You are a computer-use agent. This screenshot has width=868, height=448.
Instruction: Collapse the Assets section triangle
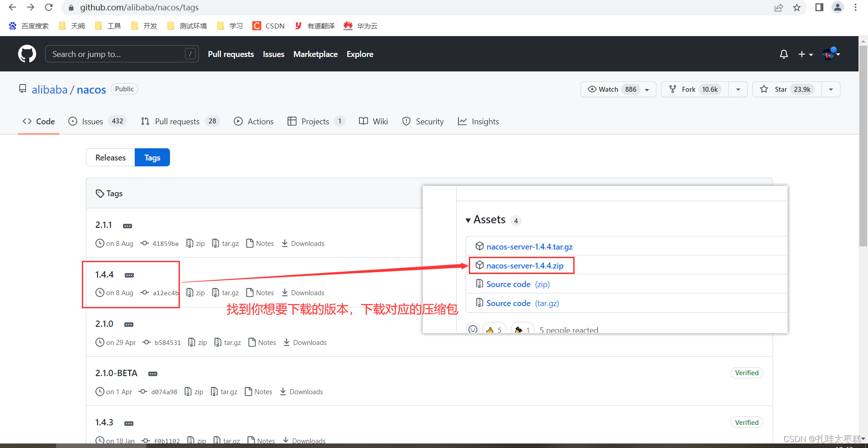[x=468, y=220]
